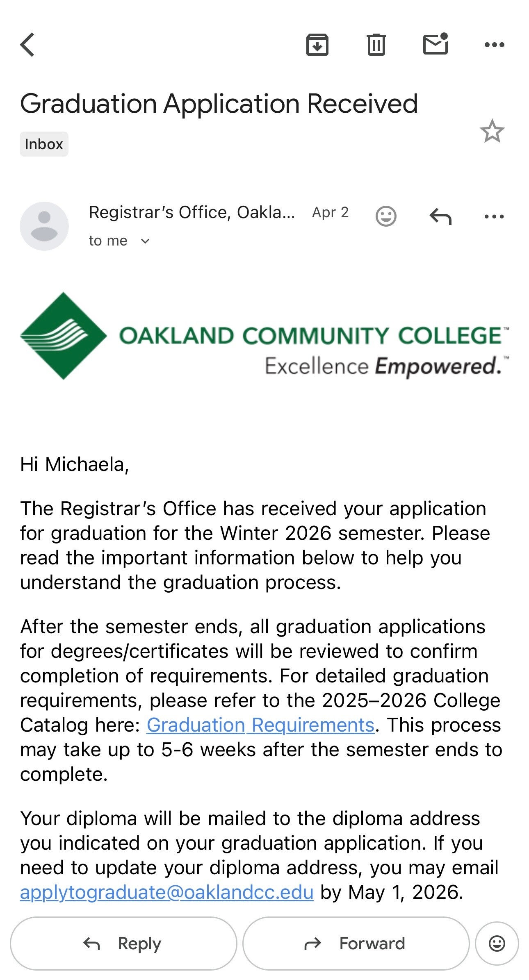Tap the Oakland Community College logo
Screen dimensions: 529x980
coord(264,336)
